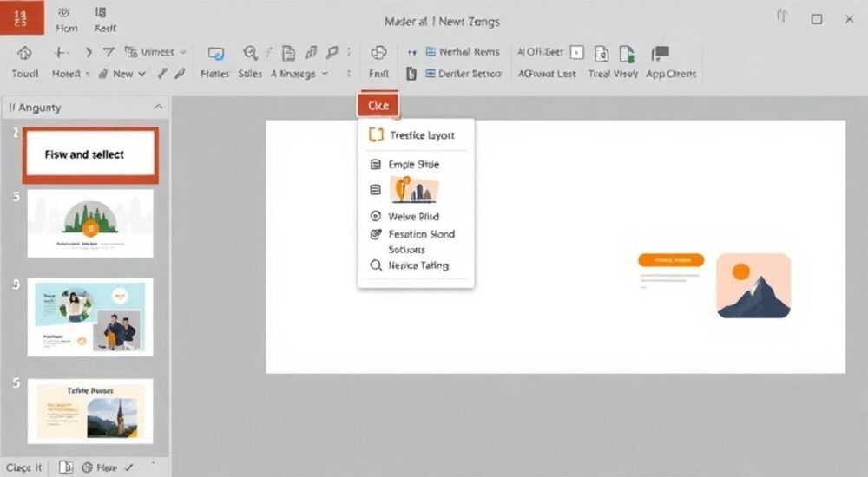Click the Al Ofi-Geer label
The height and width of the screenshot is (477, 868).
(540, 51)
